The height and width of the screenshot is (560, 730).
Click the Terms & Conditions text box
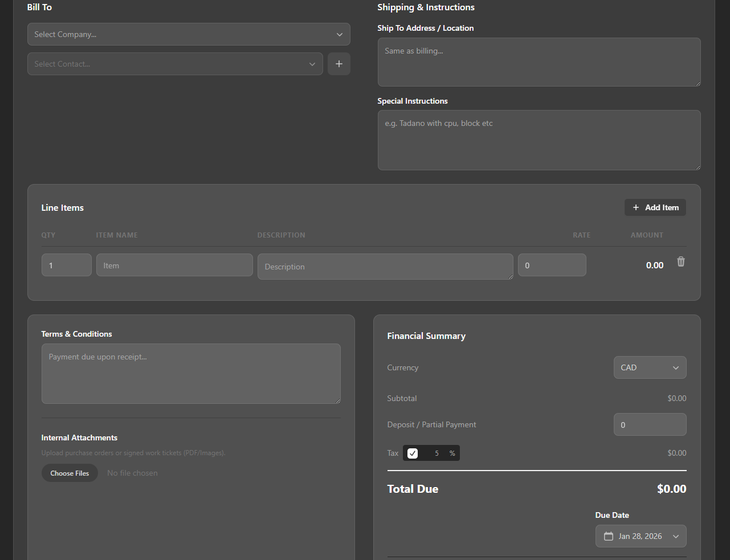[190, 373]
